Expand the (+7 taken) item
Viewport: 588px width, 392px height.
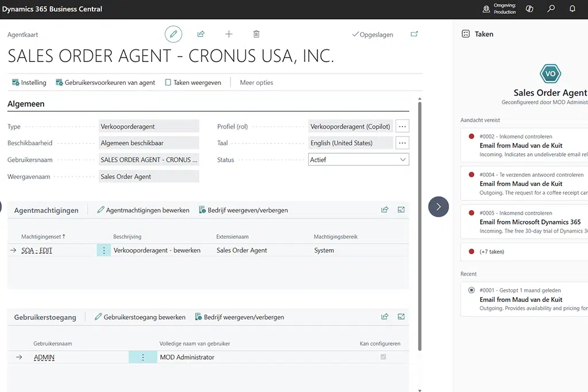coord(524,251)
